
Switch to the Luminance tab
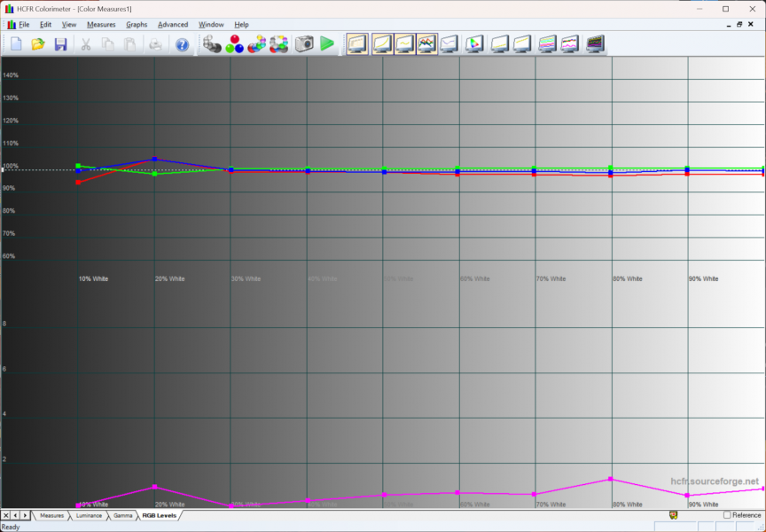click(89, 515)
